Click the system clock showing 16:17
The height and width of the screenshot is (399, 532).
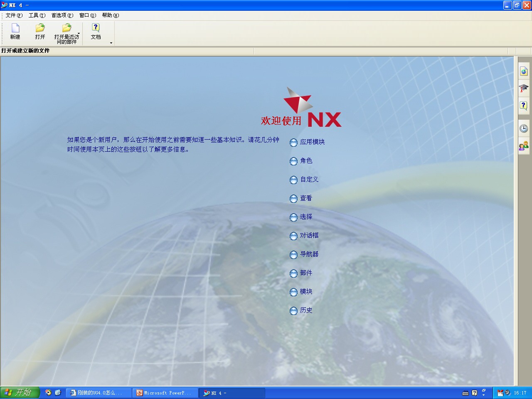520,393
